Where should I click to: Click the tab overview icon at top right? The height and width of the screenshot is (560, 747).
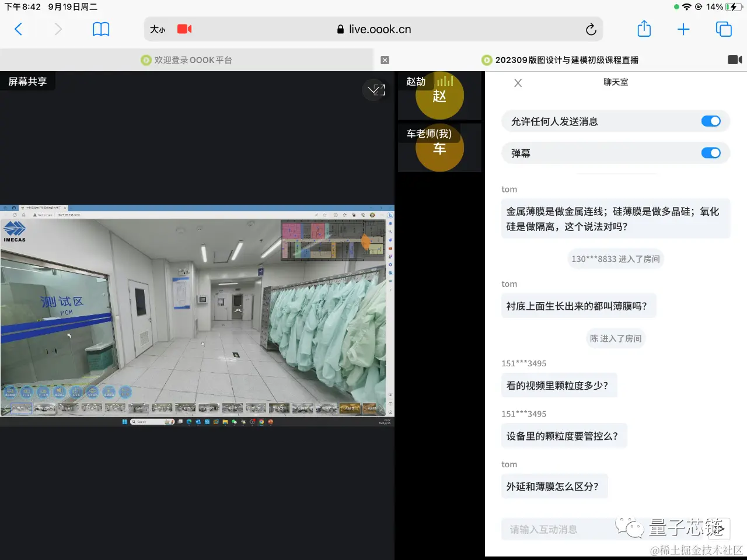[724, 29]
